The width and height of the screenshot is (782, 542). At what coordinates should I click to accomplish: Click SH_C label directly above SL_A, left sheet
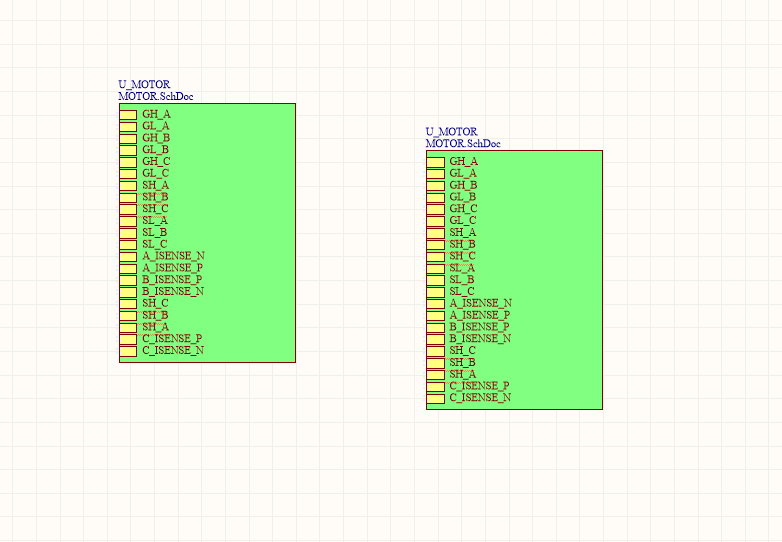pyautogui.click(x=155, y=209)
